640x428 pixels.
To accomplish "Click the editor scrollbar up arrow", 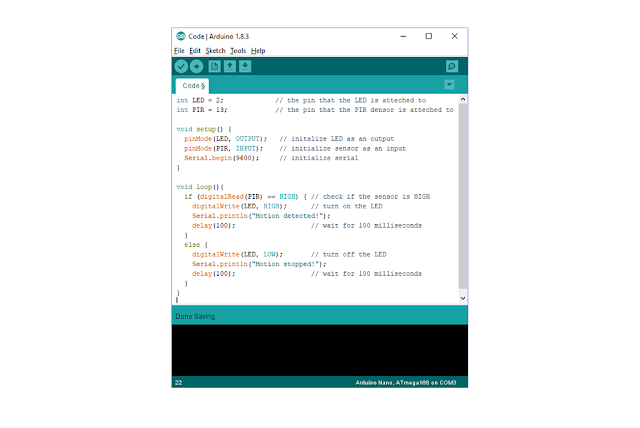I will (463, 99).
